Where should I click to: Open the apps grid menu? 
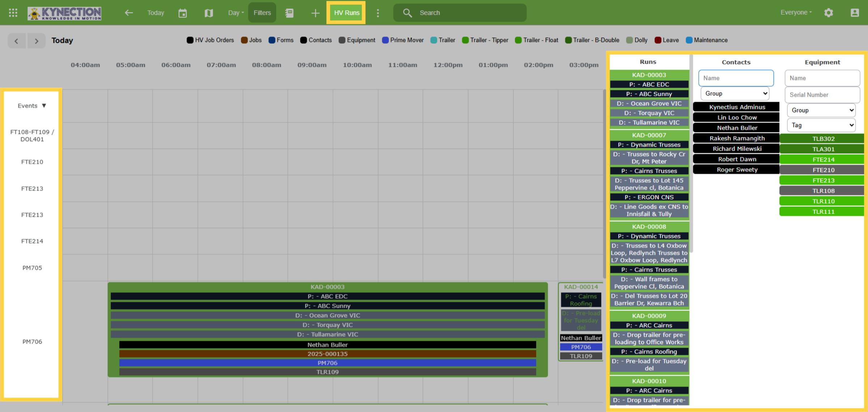pos(13,13)
